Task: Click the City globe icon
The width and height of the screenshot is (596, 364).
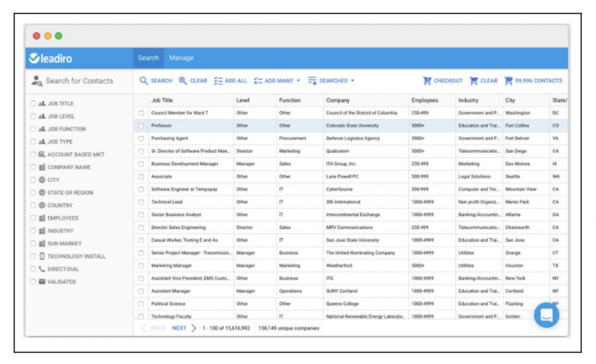Action: (42, 180)
